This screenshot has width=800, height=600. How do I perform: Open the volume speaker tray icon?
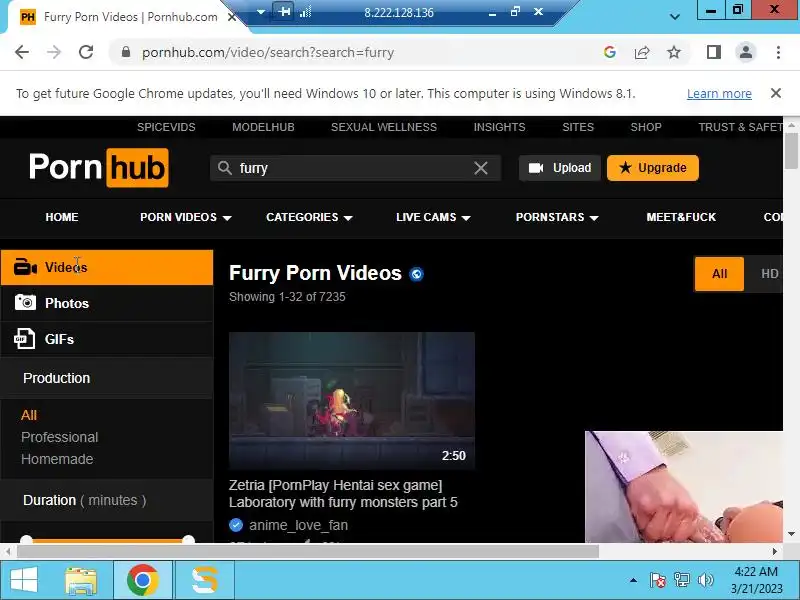coord(706,580)
